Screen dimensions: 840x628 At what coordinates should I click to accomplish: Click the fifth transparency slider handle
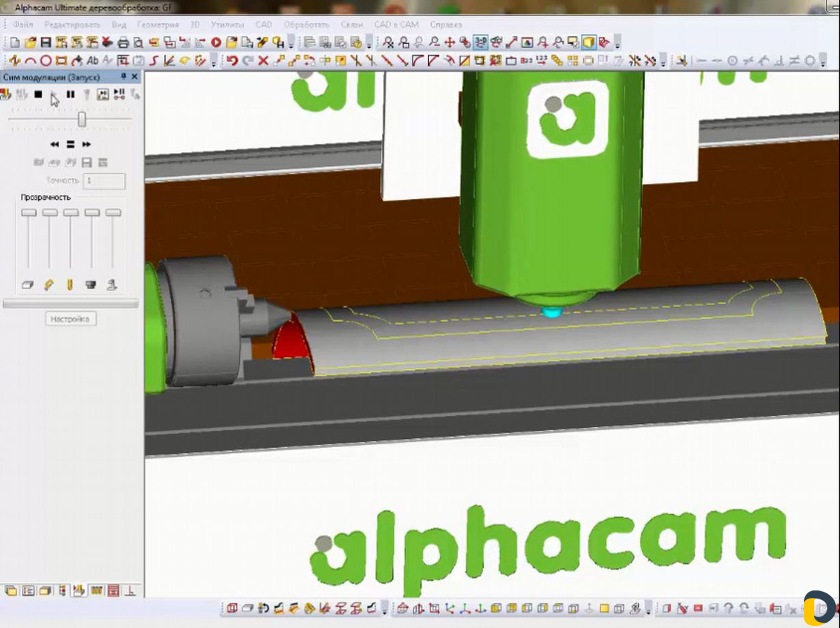(x=113, y=213)
